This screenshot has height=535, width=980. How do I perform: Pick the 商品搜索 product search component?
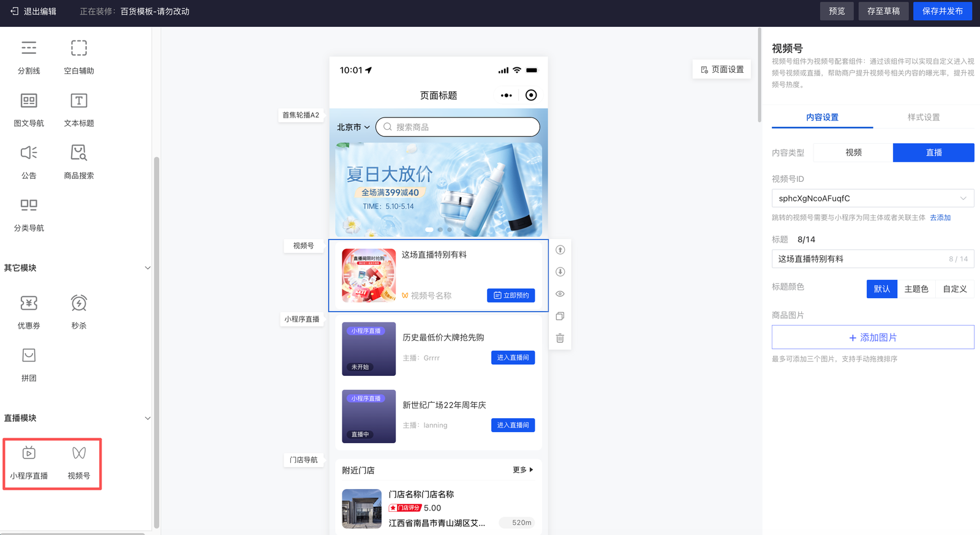(x=79, y=153)
